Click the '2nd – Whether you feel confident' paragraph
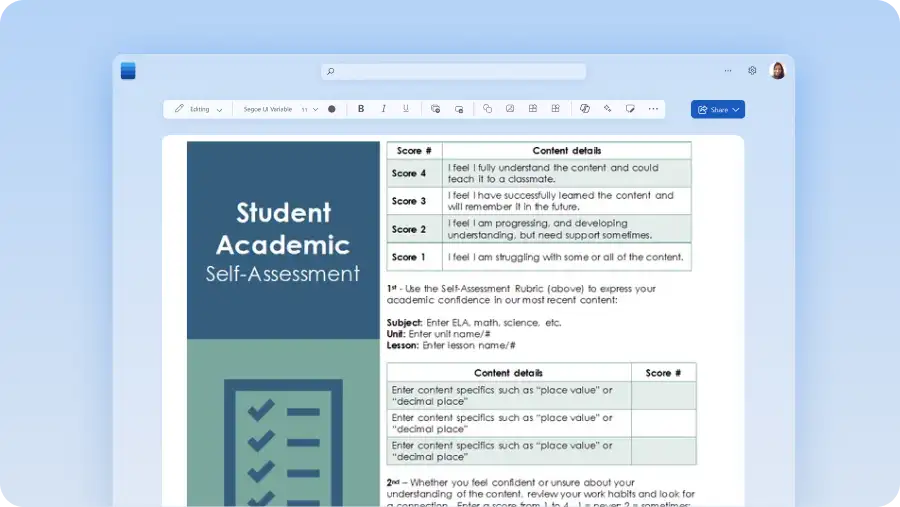The image size is (900, 507). 541,493
